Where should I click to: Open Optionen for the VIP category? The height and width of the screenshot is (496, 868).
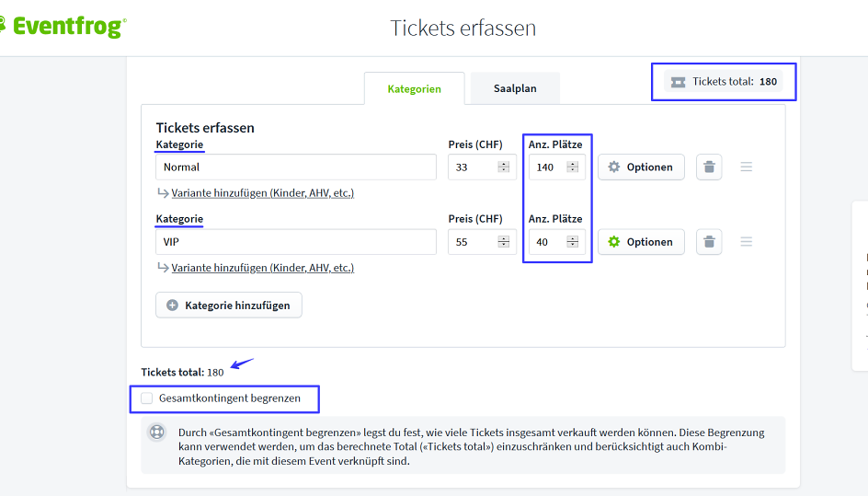point(641,242)
